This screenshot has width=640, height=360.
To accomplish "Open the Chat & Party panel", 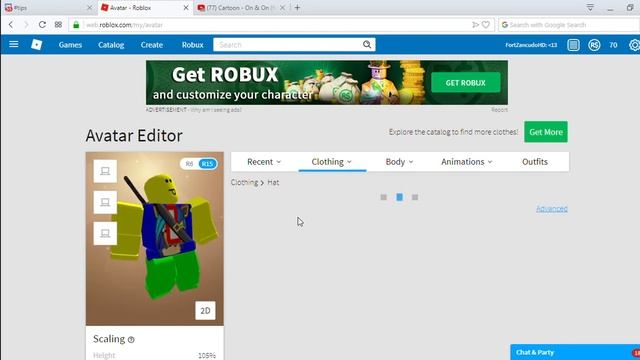I will pos(575,352).
